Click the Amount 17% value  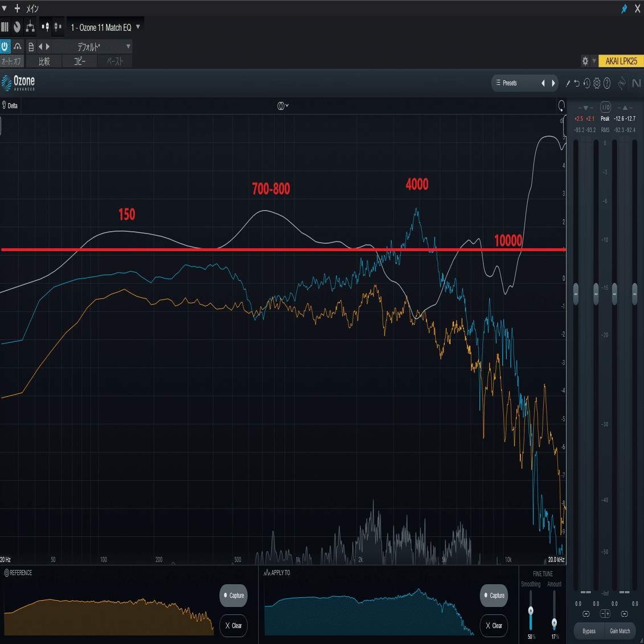coord(555,637)
